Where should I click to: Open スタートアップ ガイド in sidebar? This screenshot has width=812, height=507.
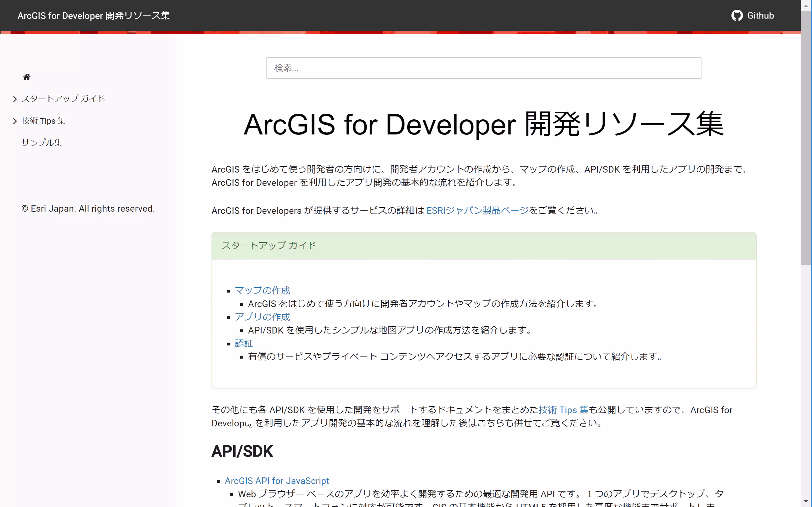click(x=63, y=99)
